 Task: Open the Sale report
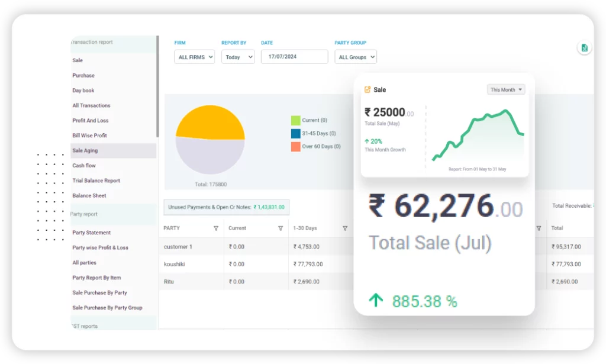point(78,60)
